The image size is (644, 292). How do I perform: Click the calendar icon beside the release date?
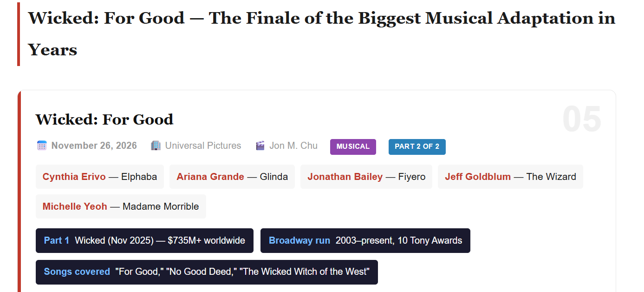click(42, 146)
